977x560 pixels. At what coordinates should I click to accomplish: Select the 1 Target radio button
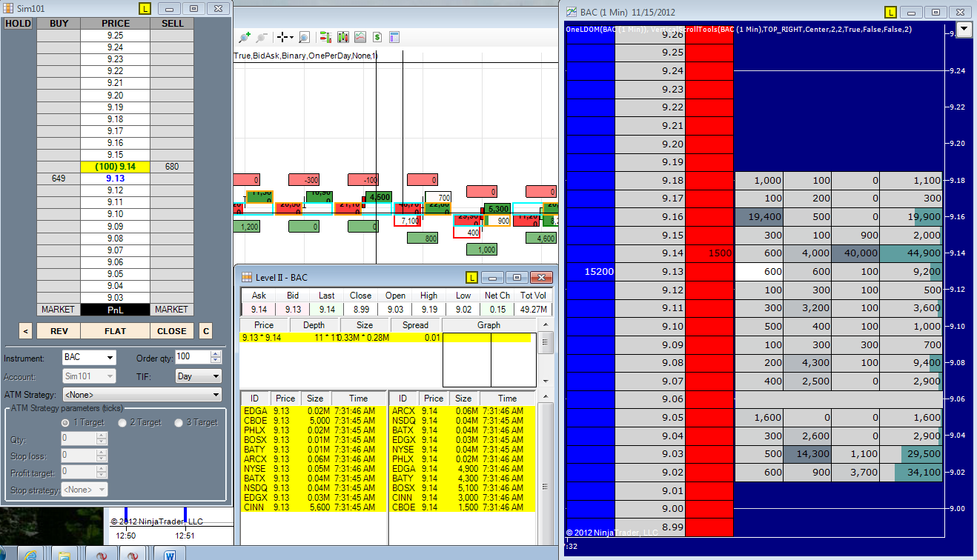pyautogui.click(x=66, y=422)
